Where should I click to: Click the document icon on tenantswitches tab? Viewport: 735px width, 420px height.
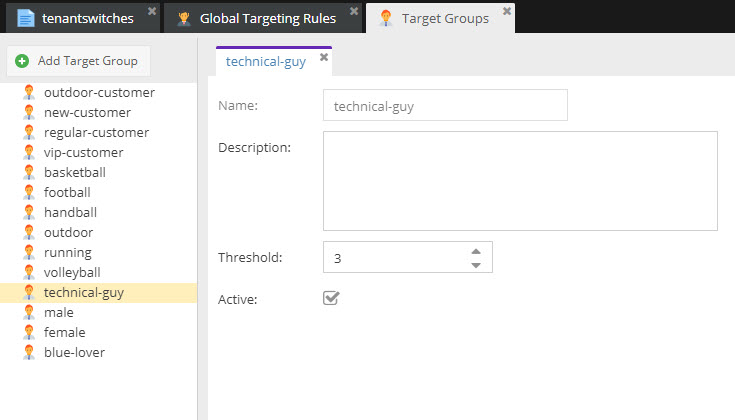(26, 18)
